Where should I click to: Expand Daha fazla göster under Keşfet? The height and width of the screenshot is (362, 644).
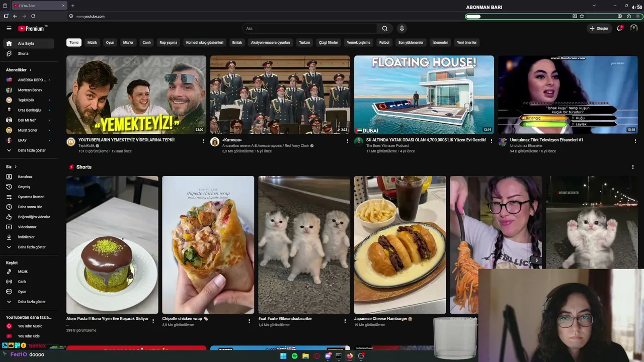[28, 302]
